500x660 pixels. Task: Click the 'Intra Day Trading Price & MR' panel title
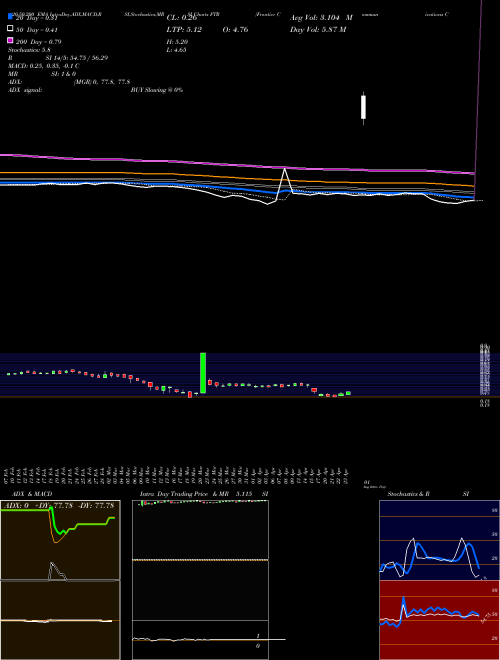(x=184, y=494)
